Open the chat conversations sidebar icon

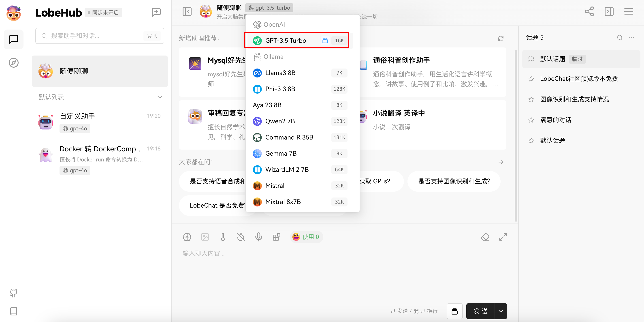[13, 39]
